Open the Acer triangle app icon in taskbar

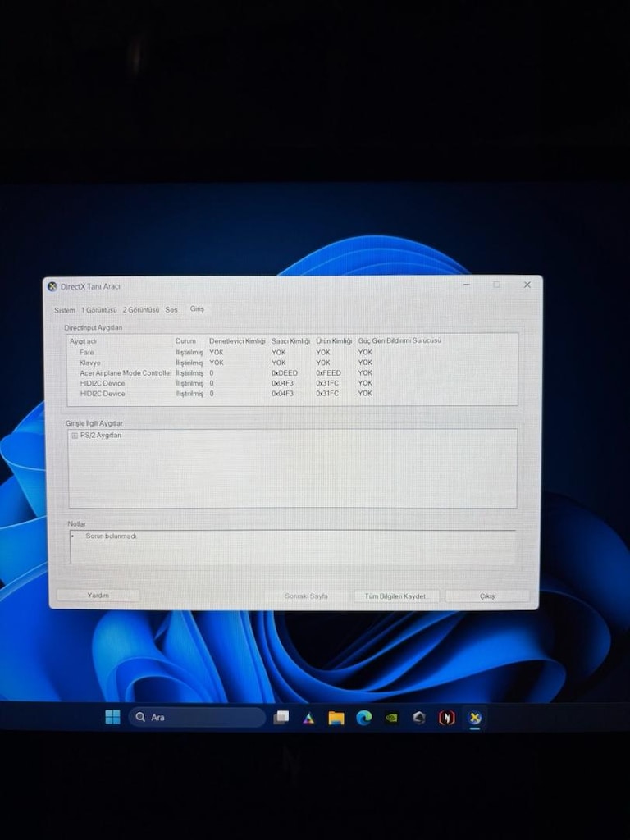(x=308, y=718)
